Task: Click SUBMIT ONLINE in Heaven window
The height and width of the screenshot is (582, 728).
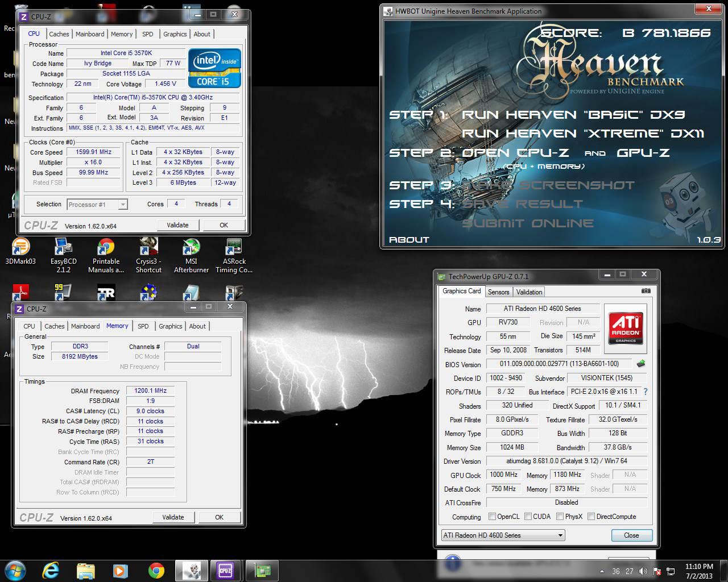Action: 528,223
